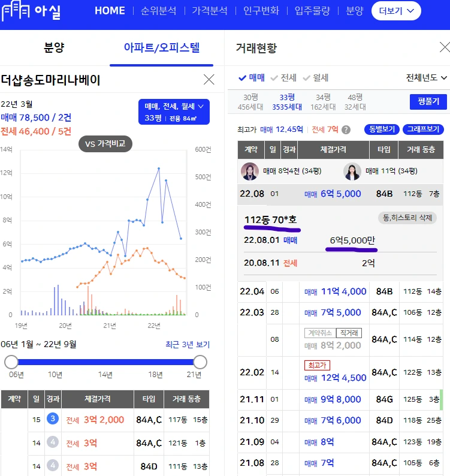
Task: Click the 22.08.01 매매 6억5,000만 history entry
Action: coord(340,240)
